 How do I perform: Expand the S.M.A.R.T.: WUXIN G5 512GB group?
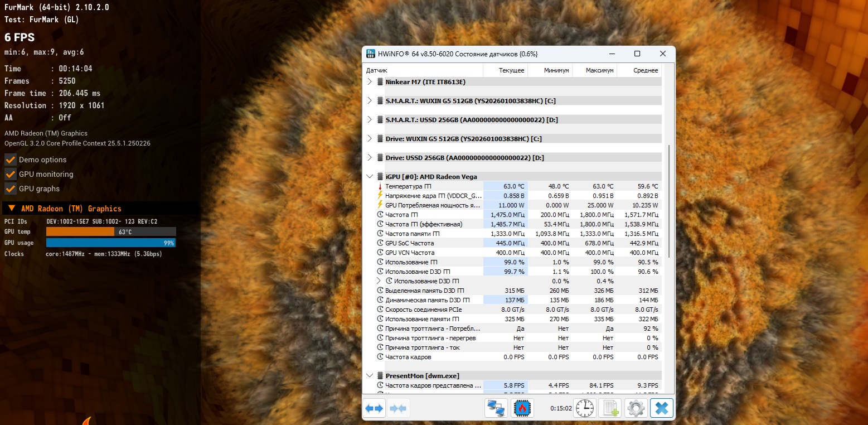370,101
